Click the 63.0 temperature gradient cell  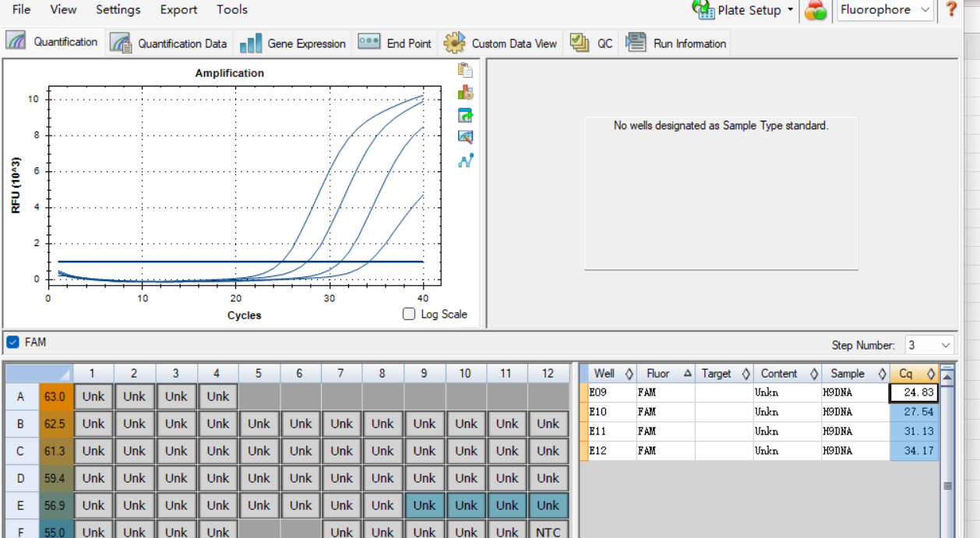(x=55, y=396)
